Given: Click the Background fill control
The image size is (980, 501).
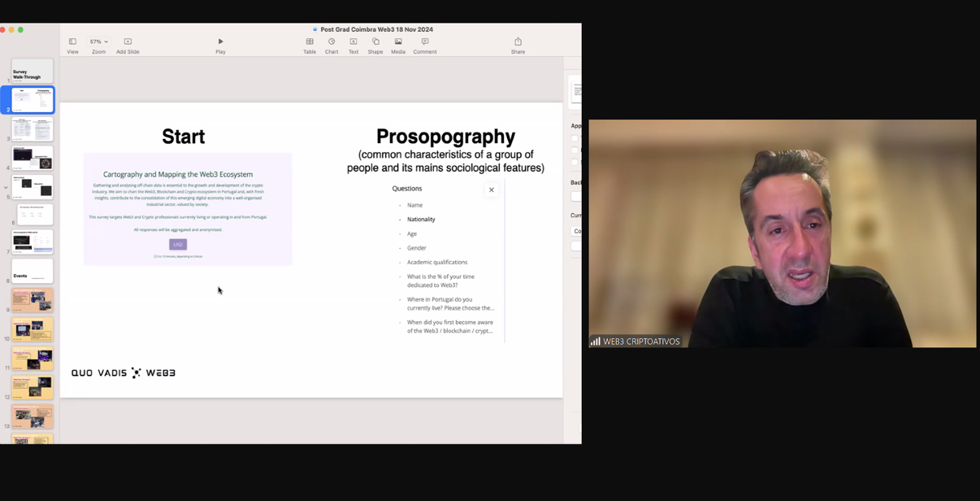Looking at the screenshot, I should tap(575, 196).
